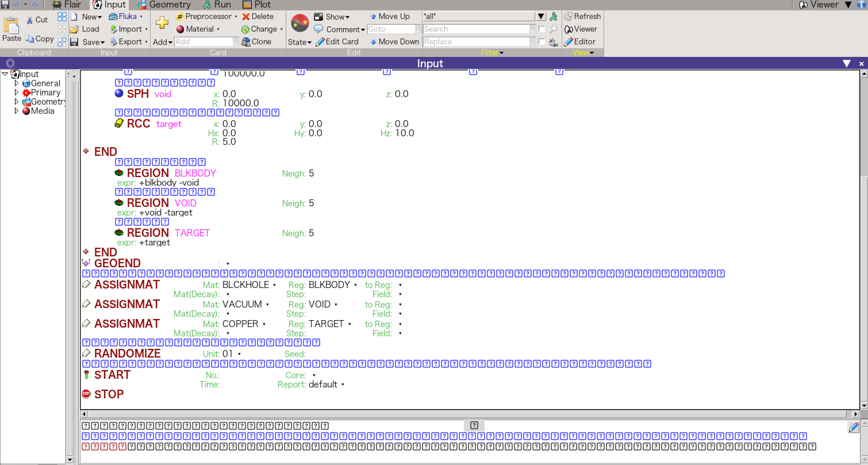868x465 pixels.
Task: Toggle the checkbox next to Search field
Action: [x=541, y=29]
